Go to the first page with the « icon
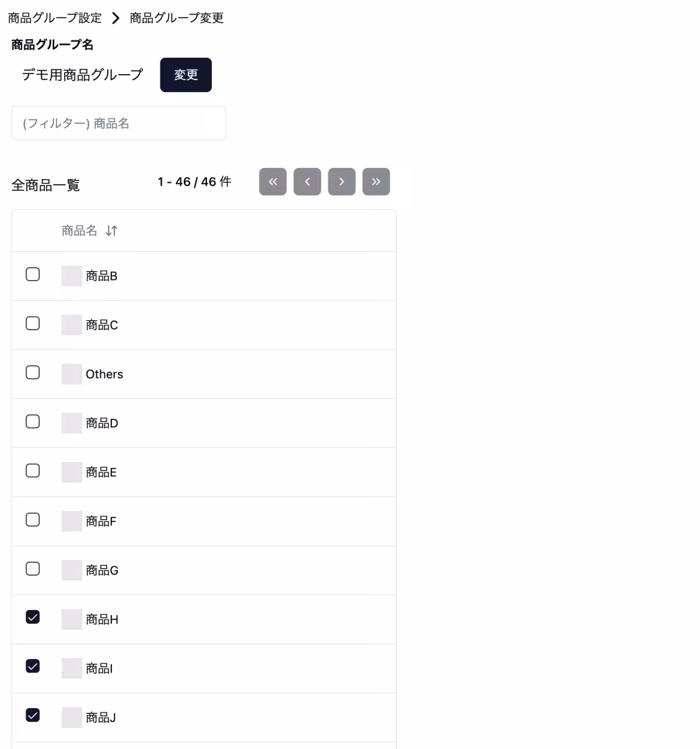 pos(272,181)
